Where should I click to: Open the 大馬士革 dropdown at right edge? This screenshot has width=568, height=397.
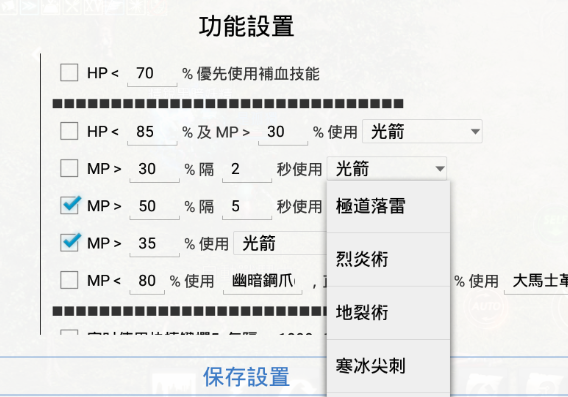(536, 281)
